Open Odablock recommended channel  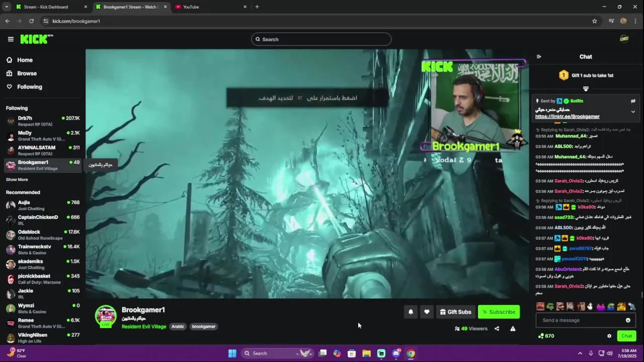pos(43,235)
